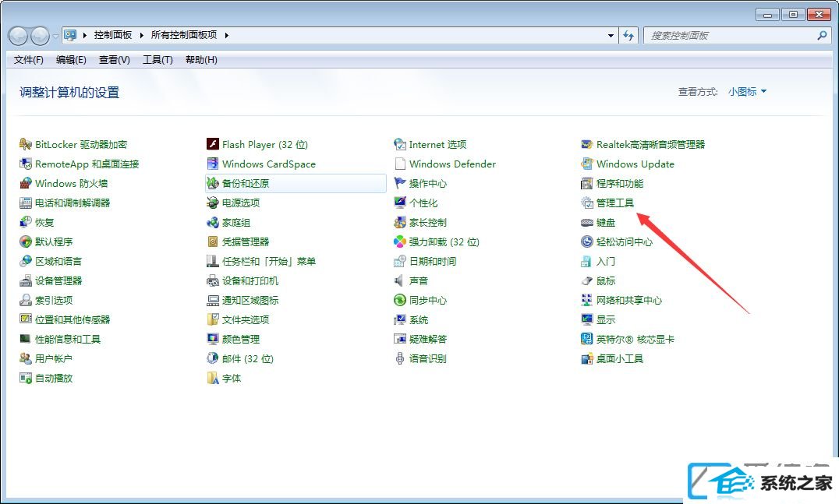Open recent pages dropdown beside forward button
The image size is (839, 504).
pos(55,37)
